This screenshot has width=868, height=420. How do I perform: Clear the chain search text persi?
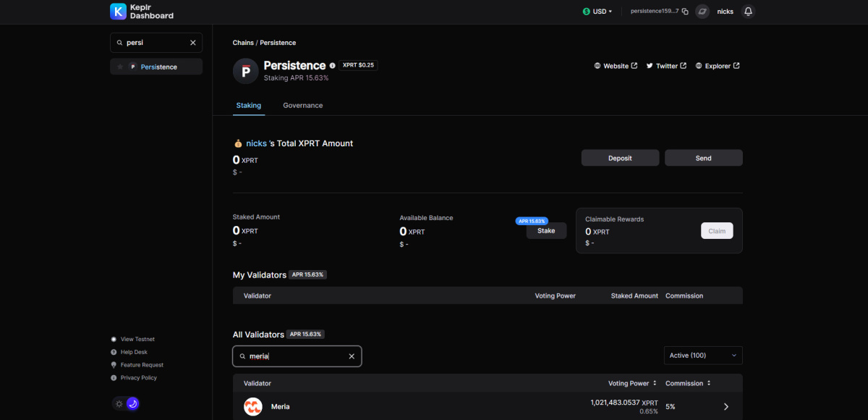pos(193,43)
